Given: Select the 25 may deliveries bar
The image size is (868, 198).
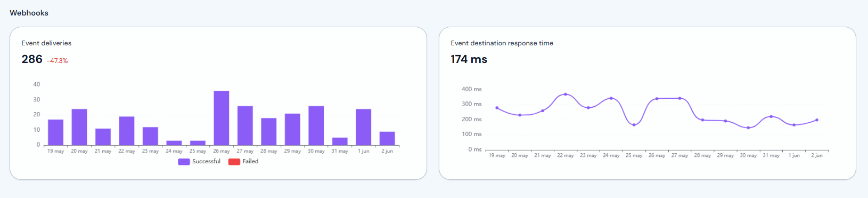Looking at the screenshot, I should pyautogui.click(x=198, y=143).
